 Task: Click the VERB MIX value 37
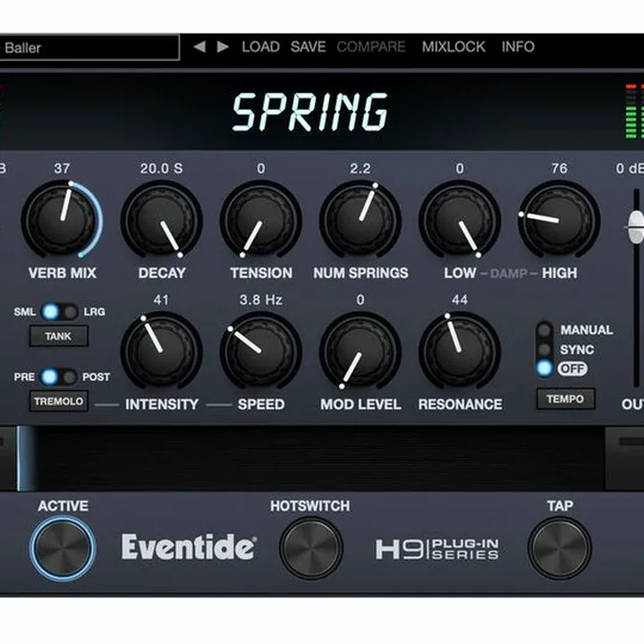pos(62,168)
